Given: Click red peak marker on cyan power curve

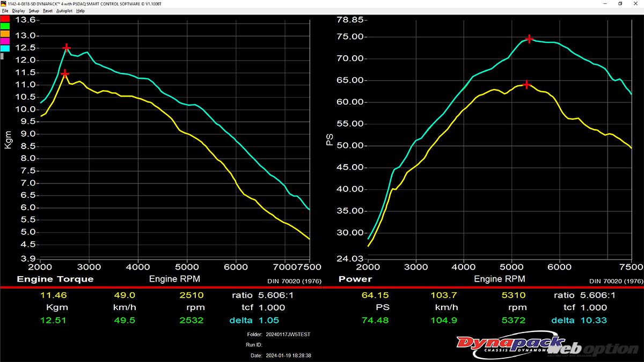Looking at the screenshot, I should (x=529, y=39).
